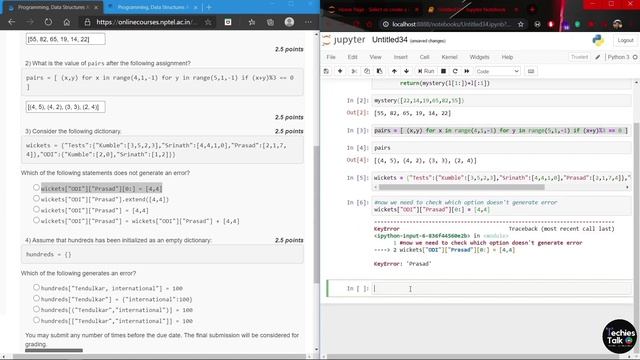This screenshot has width=640, height=360.
Task: Paste cells below in Jupyter toolbar
Action: point(379,71)
